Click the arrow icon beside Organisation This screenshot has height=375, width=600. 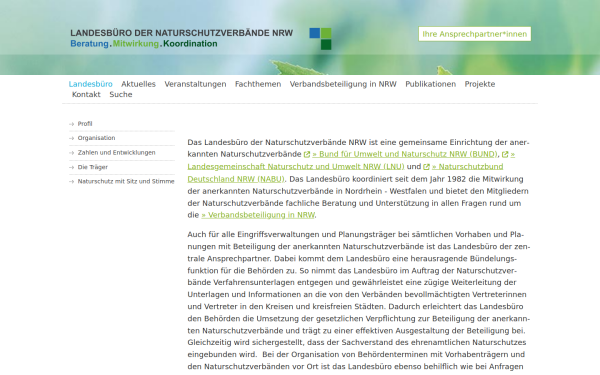coord(72,138)
